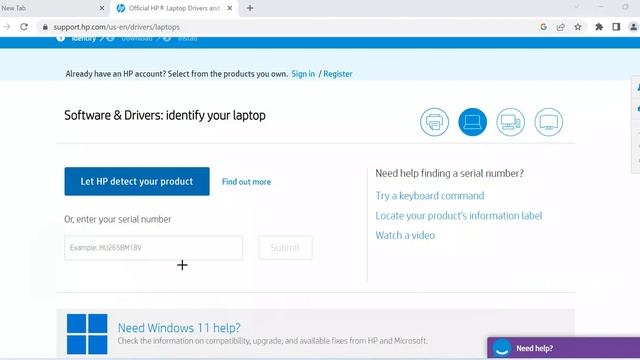Screen dimensions: 640x360
Task: Open Try a keyboard command link
Action: (430, 196)
